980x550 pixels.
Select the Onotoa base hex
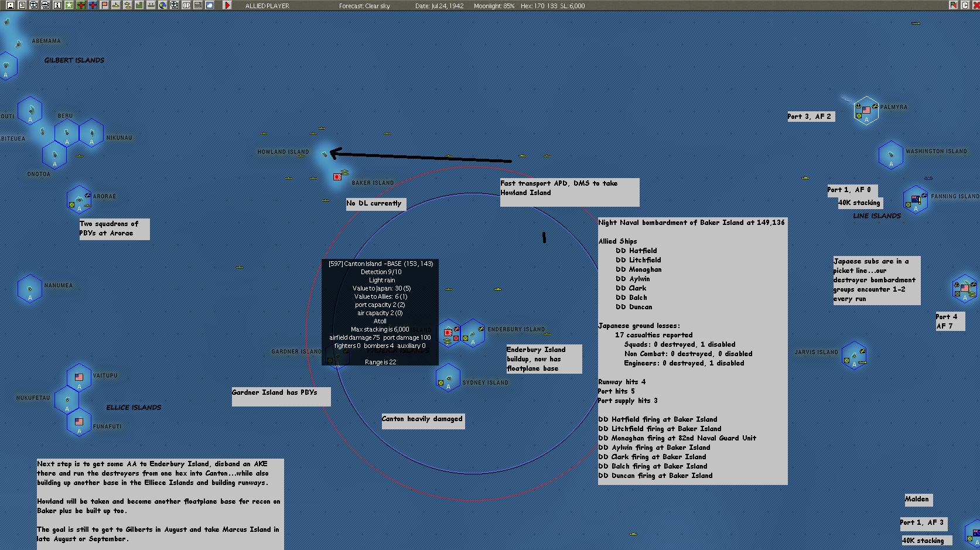click(54, 155)
